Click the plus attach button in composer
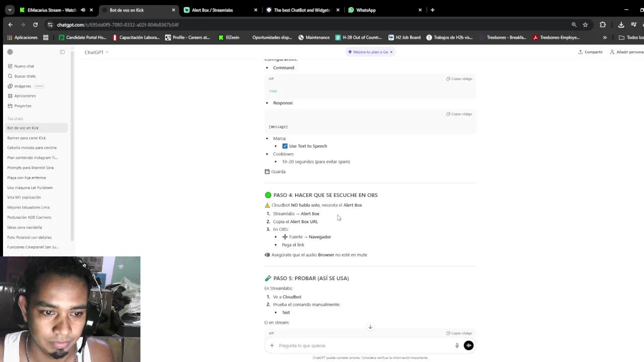 [272, 345]
